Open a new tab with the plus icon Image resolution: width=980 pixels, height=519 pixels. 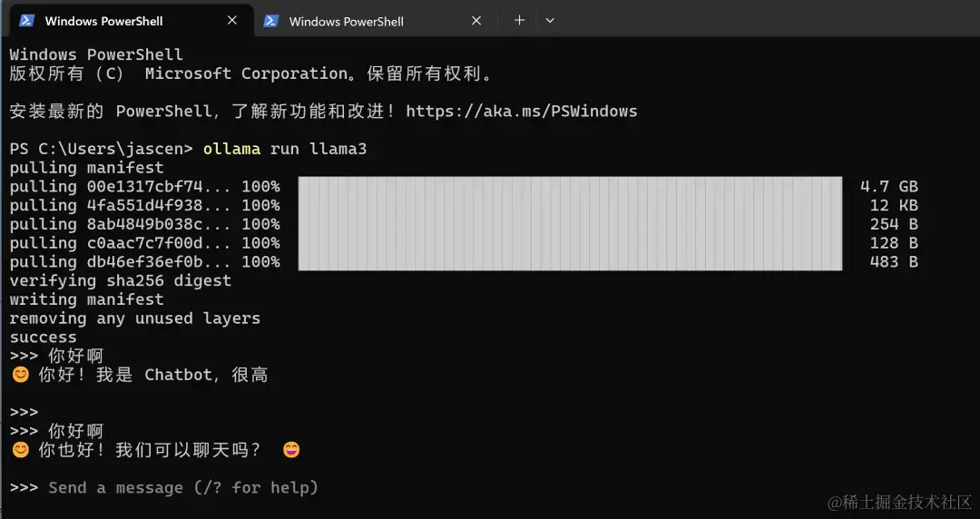519,20
